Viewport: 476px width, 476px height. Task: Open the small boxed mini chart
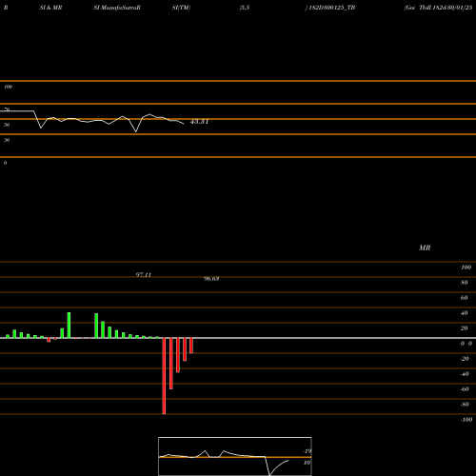click(x=235, y=456)
